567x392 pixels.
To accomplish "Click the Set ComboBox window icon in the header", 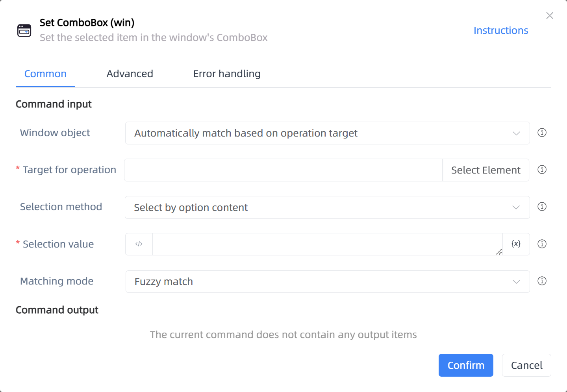I will pos(24,30).
